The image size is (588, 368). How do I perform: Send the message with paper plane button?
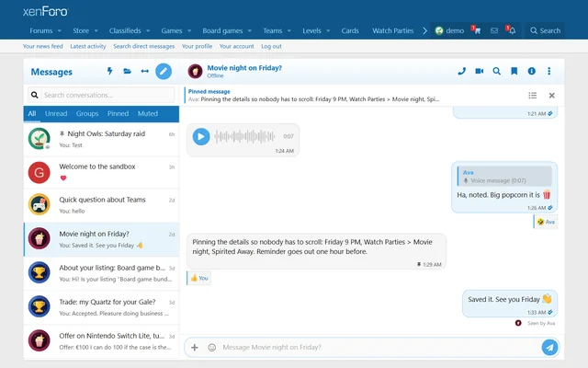549,348
